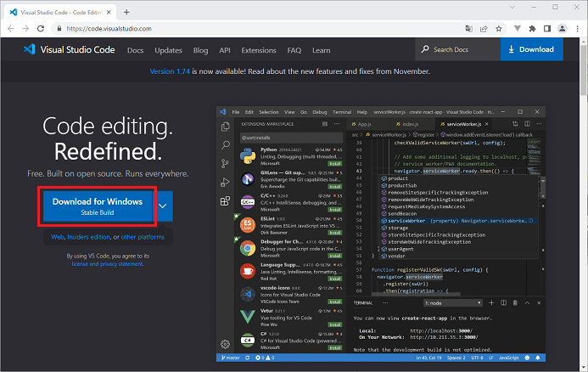Close the Visual Studio Code browser tab
The height and width of the screenshot is (372, 588).
pos(109,12)
